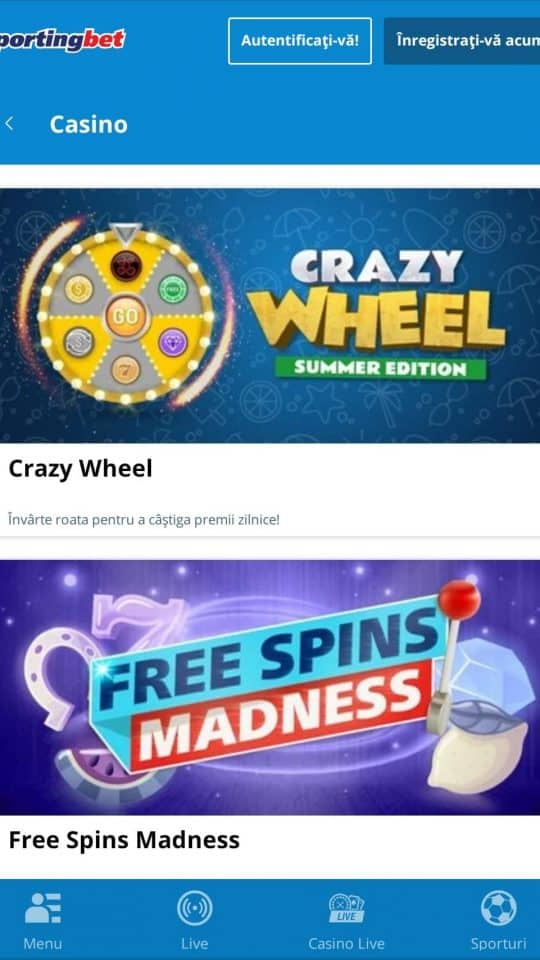Open the Menu icon in bottom bar
This screenshot has height=960, width=540.
coord(43,908)
